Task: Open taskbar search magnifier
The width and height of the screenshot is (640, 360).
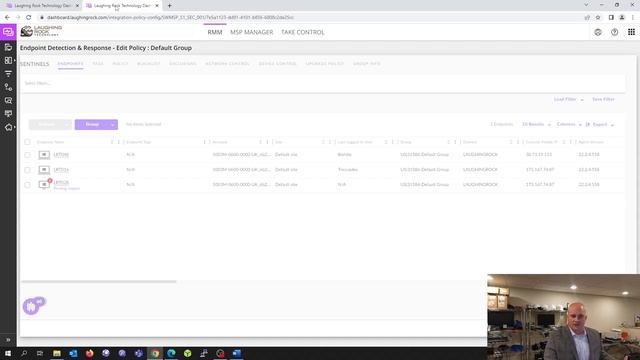Action: coord(24,353)
